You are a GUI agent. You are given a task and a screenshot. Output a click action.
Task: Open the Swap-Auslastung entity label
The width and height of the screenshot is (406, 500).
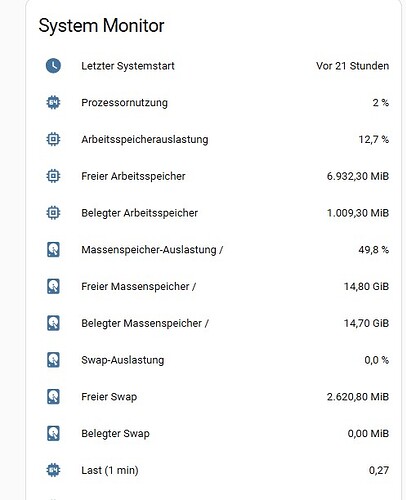tap(123, 360)
